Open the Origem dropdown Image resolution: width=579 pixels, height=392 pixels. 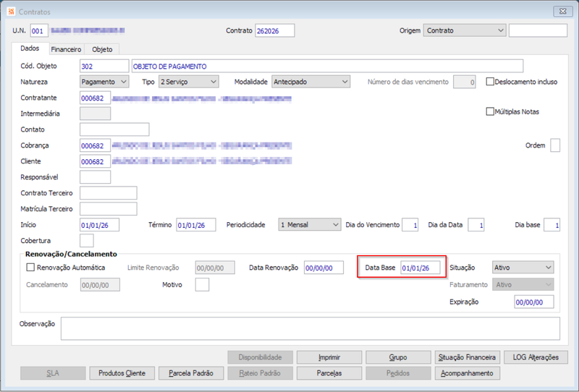pos(465,30)
